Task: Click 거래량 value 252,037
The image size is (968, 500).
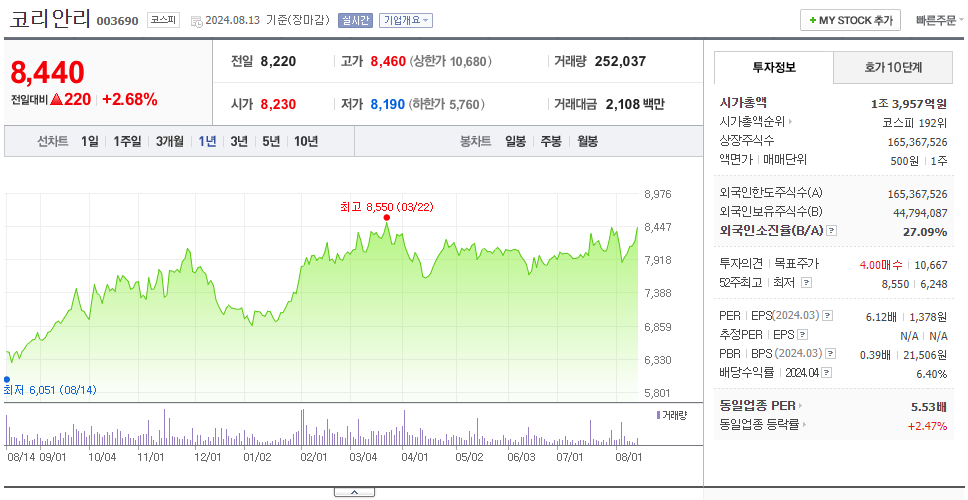Action: pos(620,62)
